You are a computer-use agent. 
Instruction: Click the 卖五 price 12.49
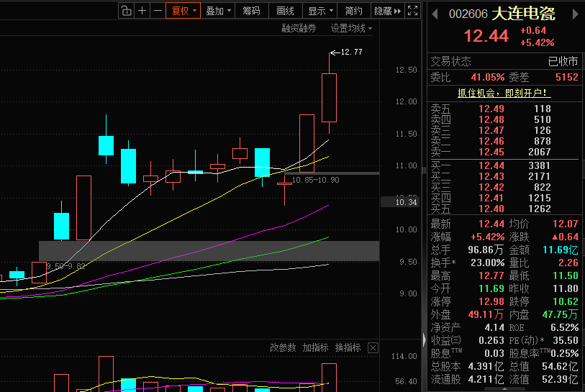[x=491, y=109]
